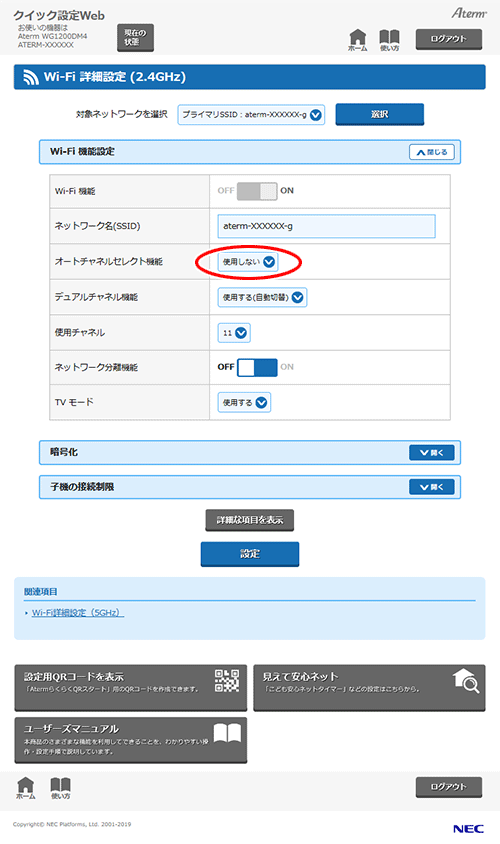
Task: Click the 現在の状態 button
Action: click(136, 37)
